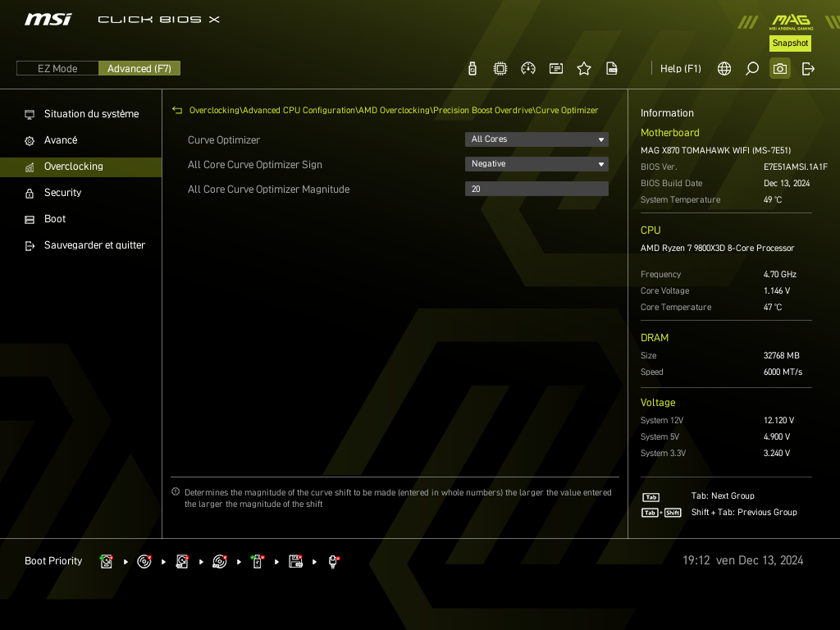Click the exit icon in top toolbar

point(808,69)
